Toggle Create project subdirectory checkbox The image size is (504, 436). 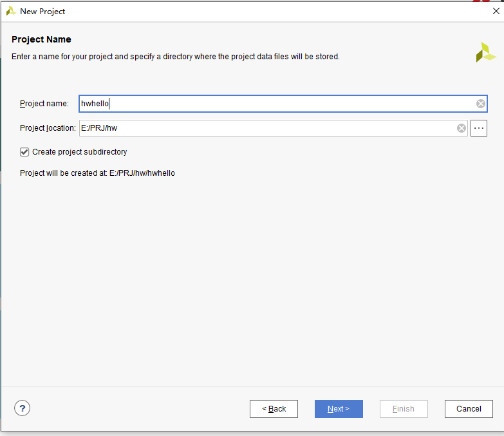[24, 152]
